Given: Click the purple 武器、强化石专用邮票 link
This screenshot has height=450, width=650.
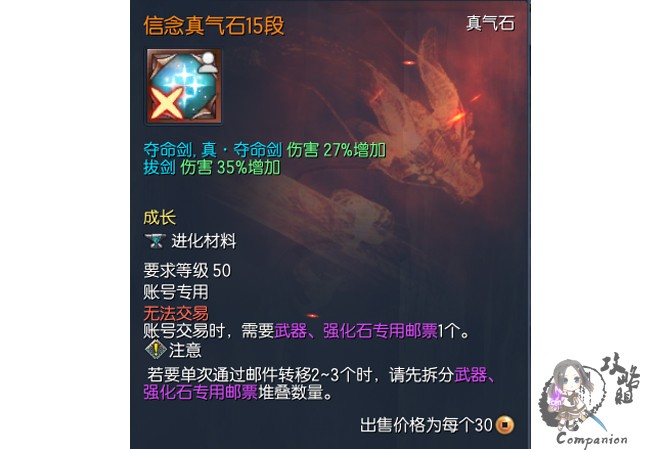Looking at the screenshot, I should [356, 331].
